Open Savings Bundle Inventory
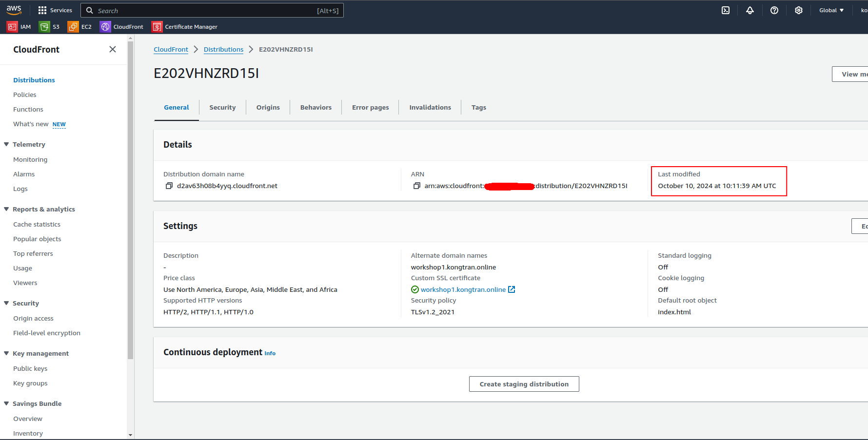 click(x=28, y=433)
